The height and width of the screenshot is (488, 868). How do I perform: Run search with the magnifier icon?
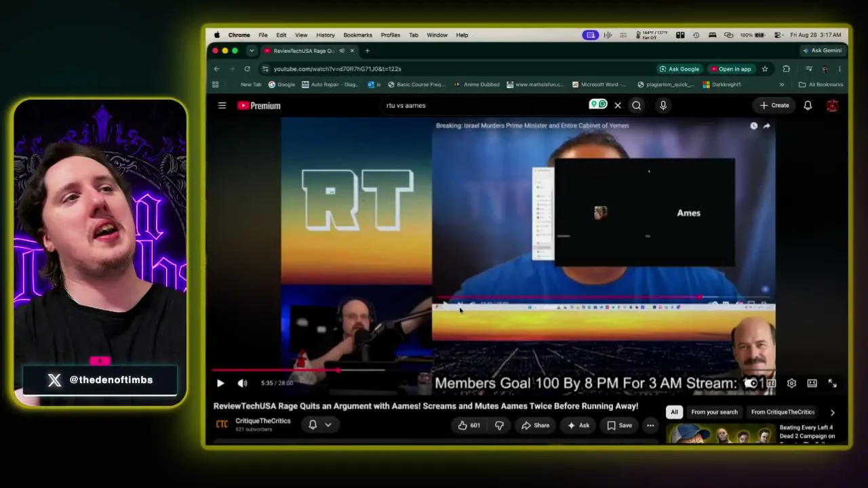636,105
